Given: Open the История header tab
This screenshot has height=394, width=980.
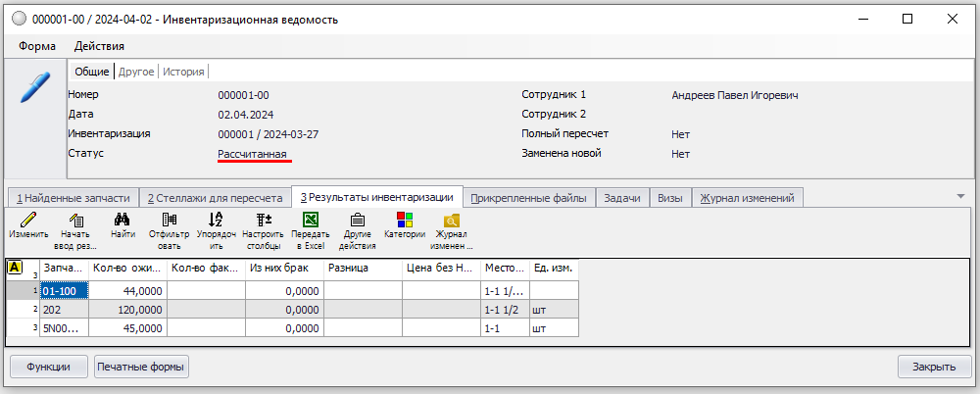Looking at the screenshot, I should click(183, 72).
